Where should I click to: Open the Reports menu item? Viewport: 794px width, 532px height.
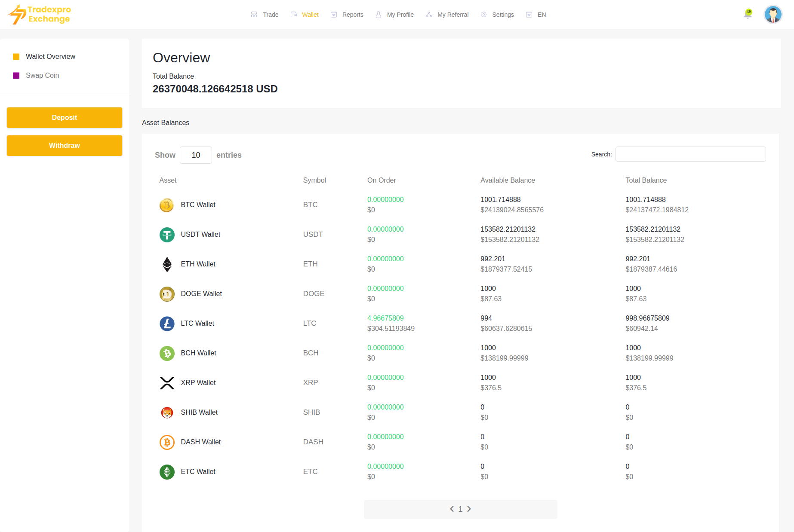pos(347,15)
